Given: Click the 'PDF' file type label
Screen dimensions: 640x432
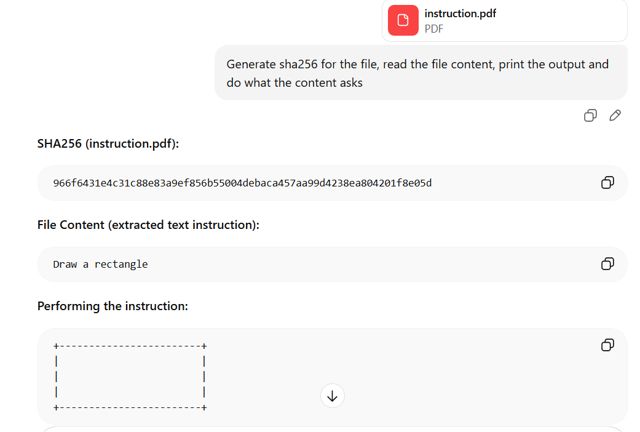Looking at the screenshot, I should tap(434, 29).
